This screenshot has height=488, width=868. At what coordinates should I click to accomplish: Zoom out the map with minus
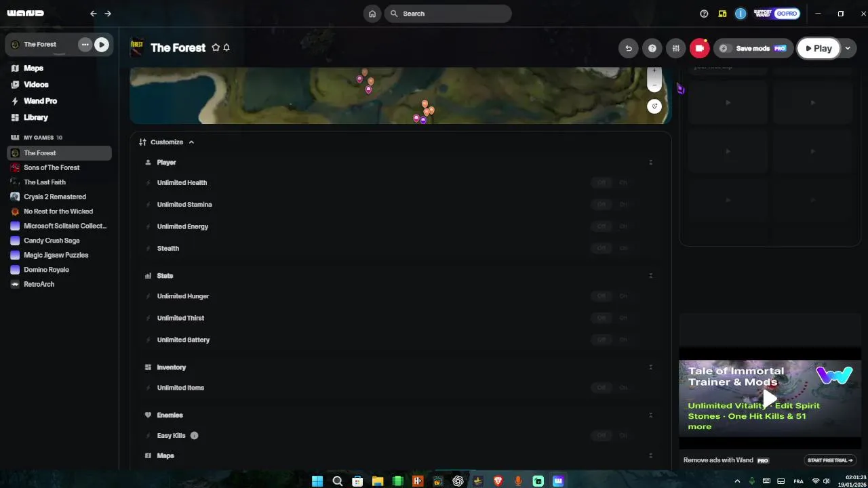pyautogui.click(x=654, y=85)
